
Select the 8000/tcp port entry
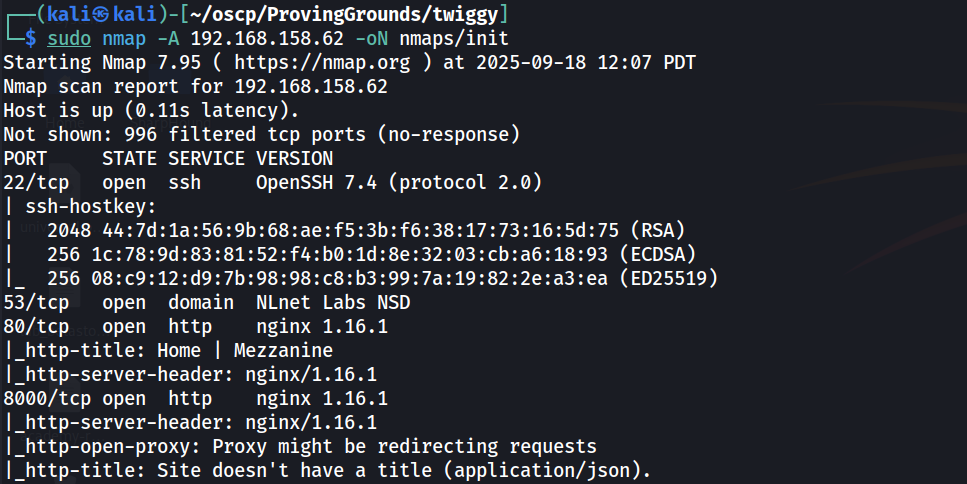[x=42, y=397]
